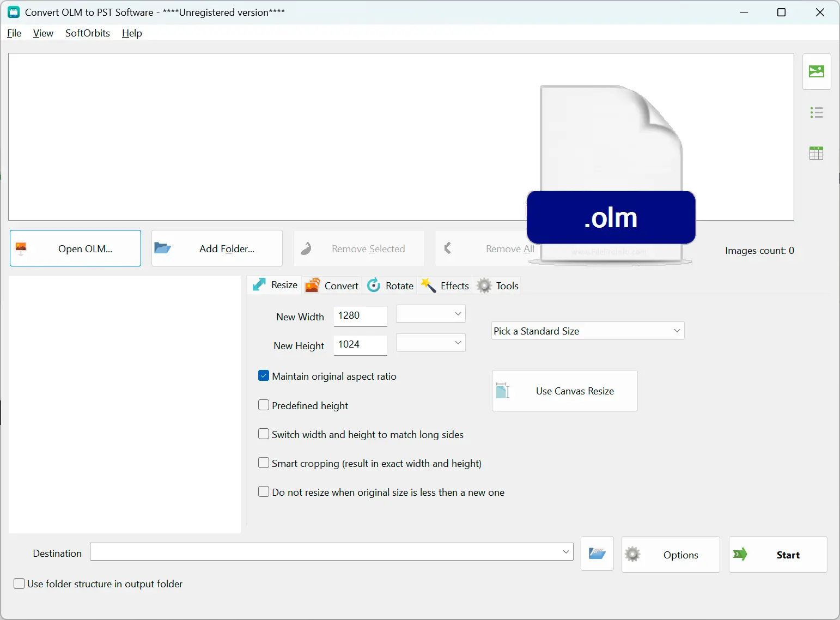This screenshot has height=620, width=840.
Task: Click the Convert tab picture icon
Action: click(312, 285)
